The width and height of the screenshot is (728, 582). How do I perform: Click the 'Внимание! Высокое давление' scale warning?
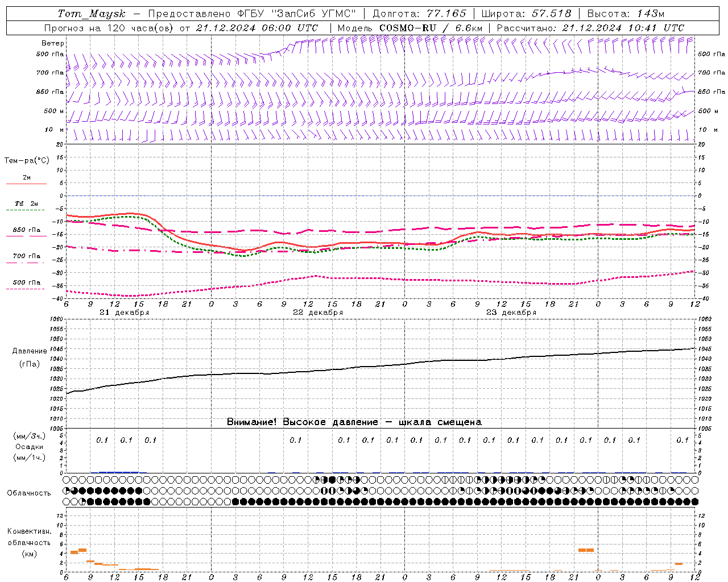[302, 422]
